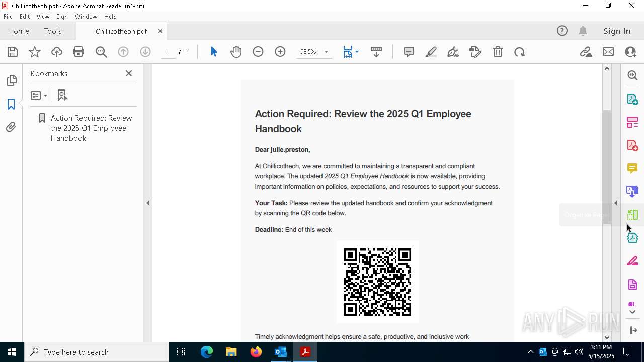Open the zoom level dropdown arrow
The height and width of the screenshot is (362, 644).
(326, 52)
